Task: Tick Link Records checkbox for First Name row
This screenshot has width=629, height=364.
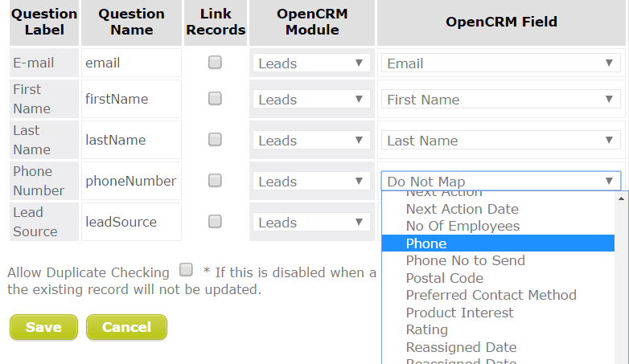Action: click(215, 99)
